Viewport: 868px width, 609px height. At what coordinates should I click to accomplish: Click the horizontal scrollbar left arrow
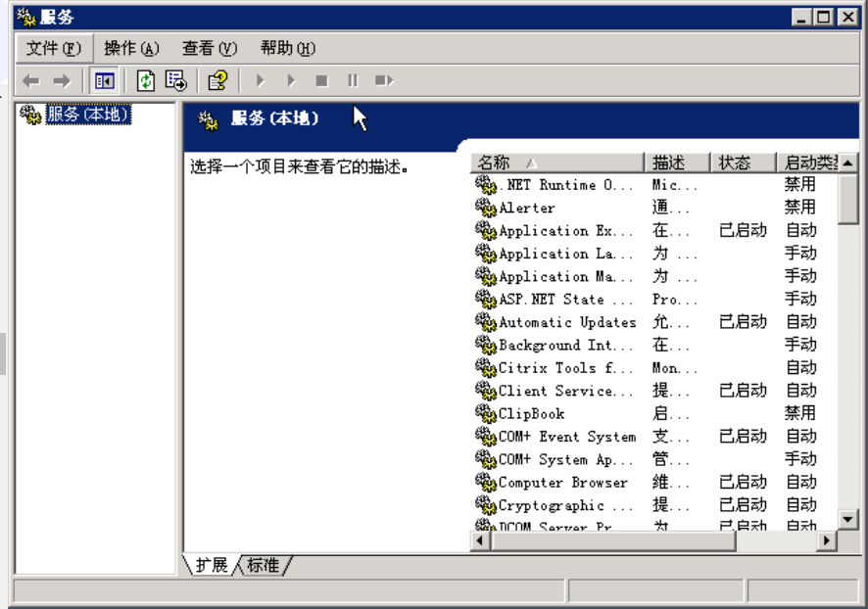(480, 540)
